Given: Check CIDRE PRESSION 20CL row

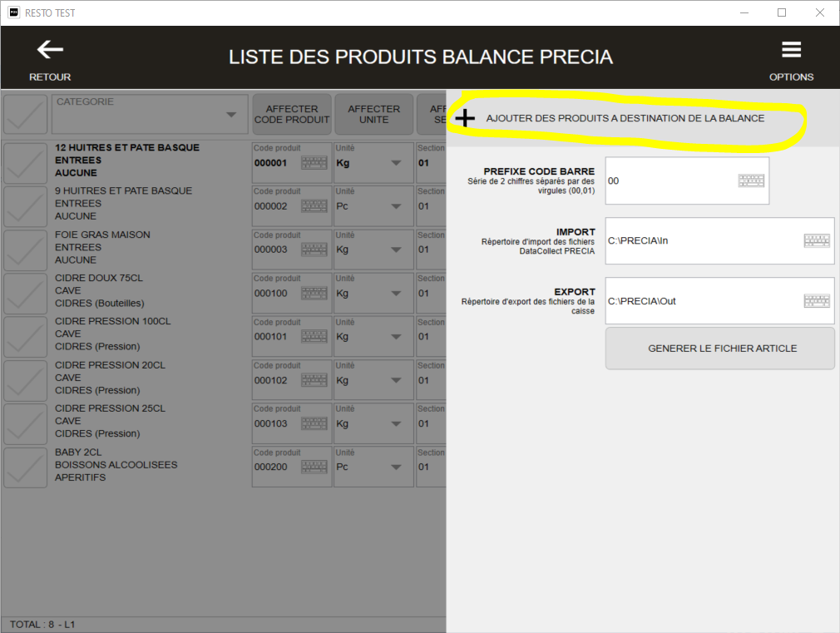Looking at the screenshot, I should point(25,380).
